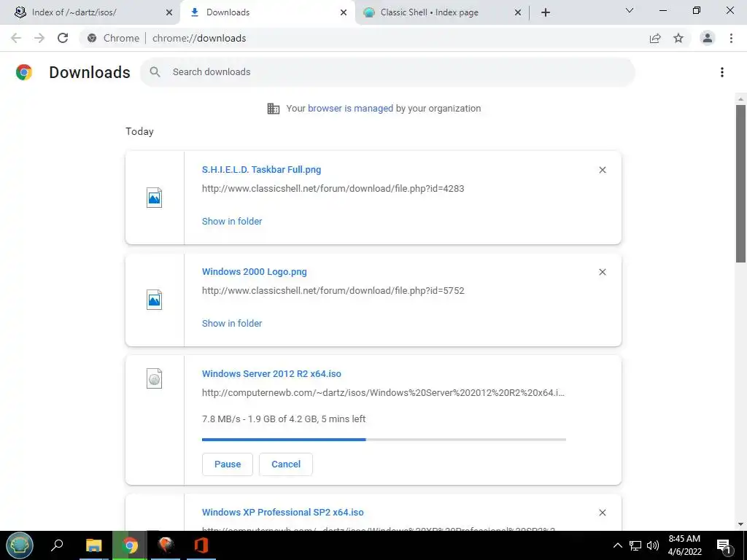Open the Chrome profile avatar menu
747x560 pixels.
point(708,38)
